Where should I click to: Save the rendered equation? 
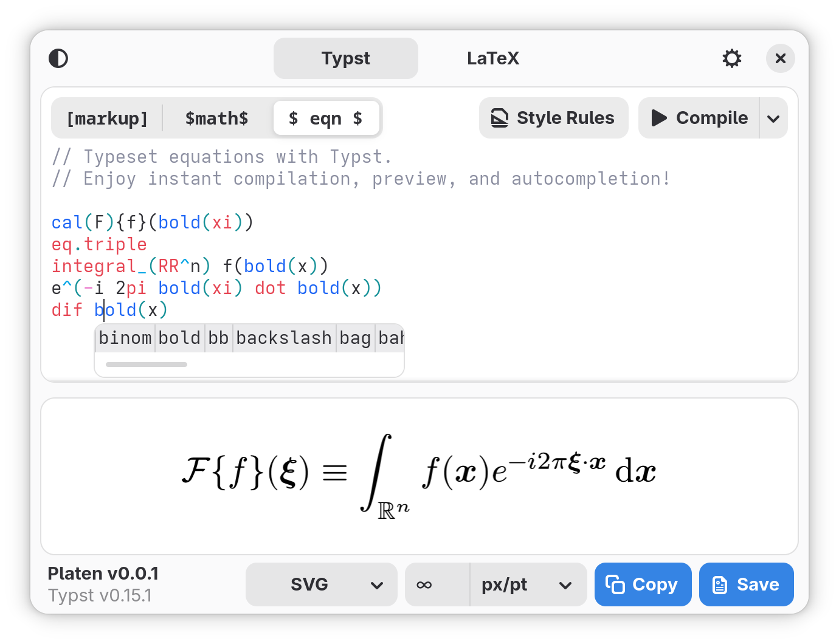coord(747,584)
